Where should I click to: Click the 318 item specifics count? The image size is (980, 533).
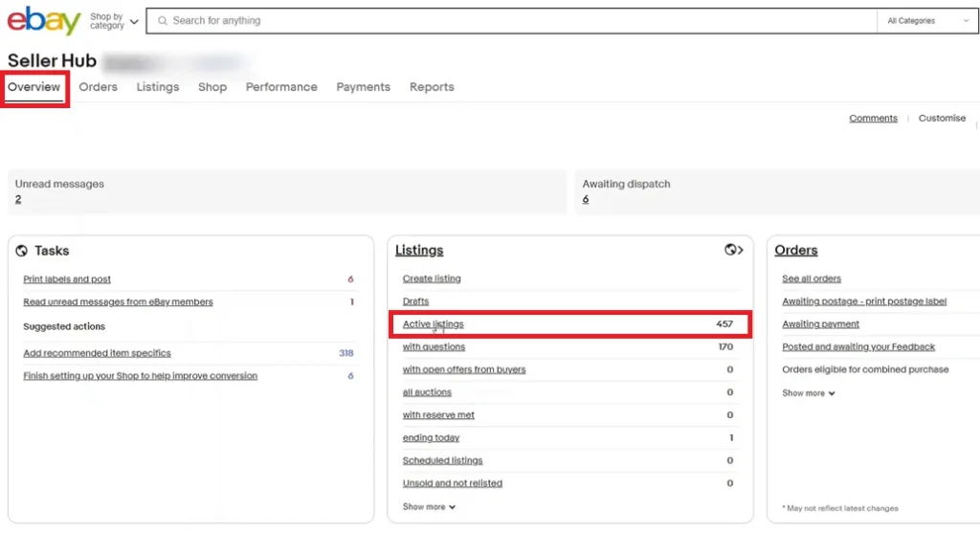click(x=346, y=353)
